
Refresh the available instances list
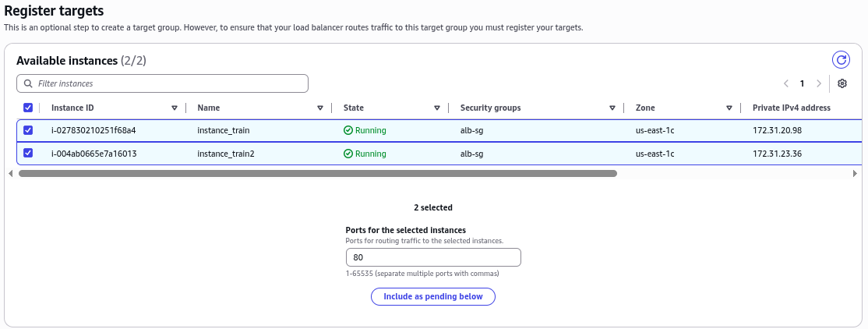point(841,60)
